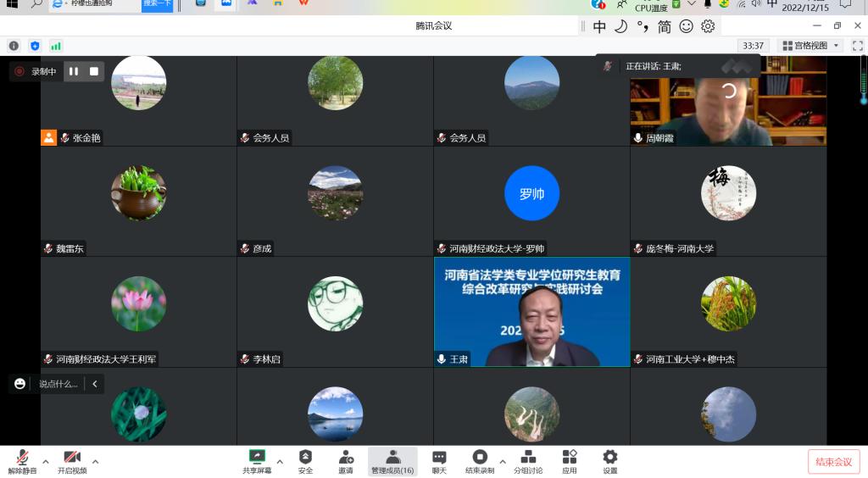Open 管理成员(16) member management panel
This screenshot has width=868, height=478.
[392, 461]
